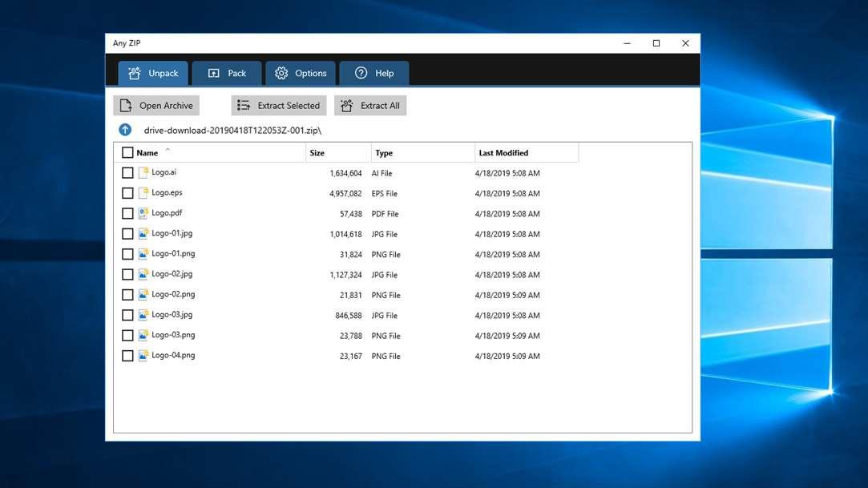Screen dimensions: 868x488
Task: Select the Logo.eps file row name
Action: coord(167,192)
